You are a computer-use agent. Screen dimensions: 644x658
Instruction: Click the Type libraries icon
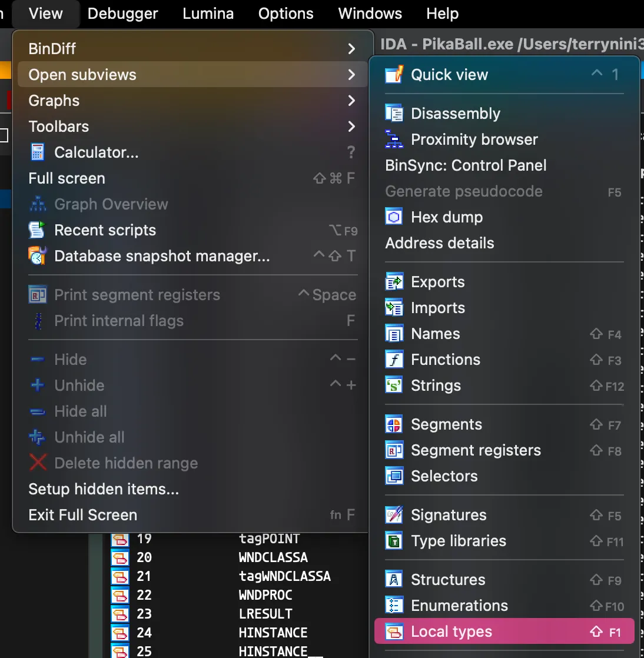click(394, 541)
